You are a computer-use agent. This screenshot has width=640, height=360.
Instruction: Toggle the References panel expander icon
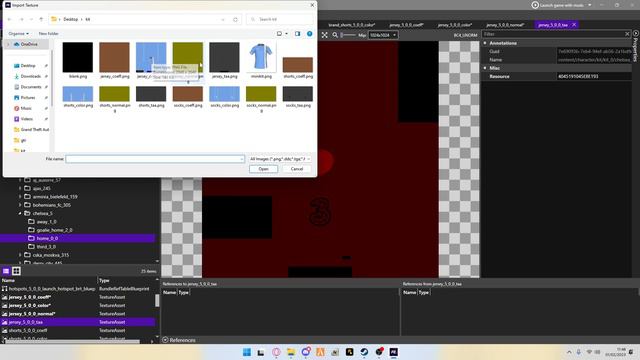click(165, 340)
